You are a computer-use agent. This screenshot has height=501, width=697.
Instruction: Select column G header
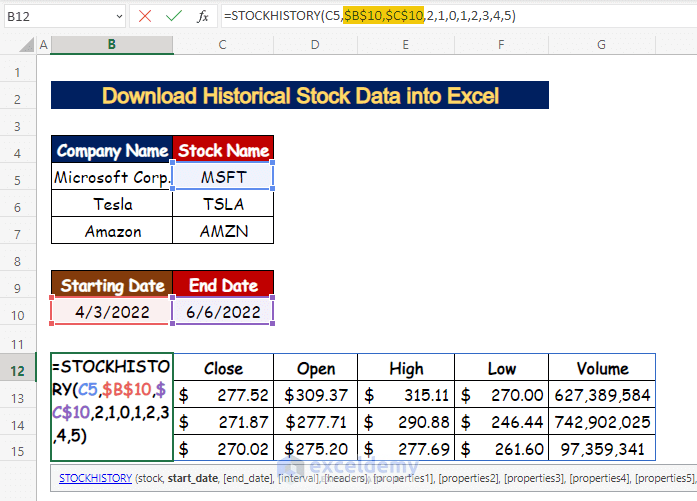(601, 44)
